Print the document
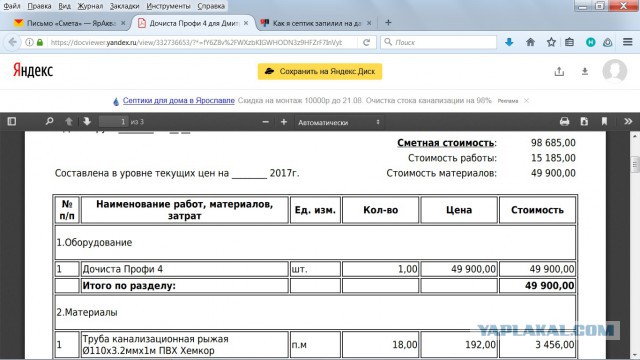 pyautogui.click(x=564, y=122)
